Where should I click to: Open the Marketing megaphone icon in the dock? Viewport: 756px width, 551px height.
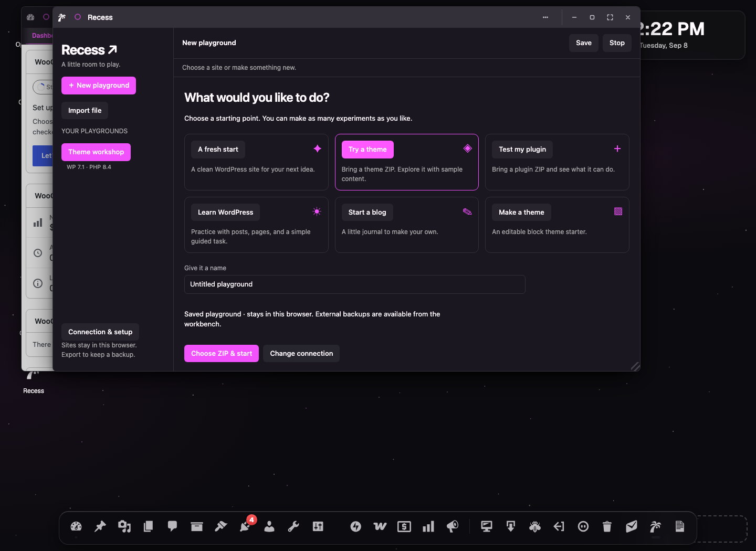453,526
